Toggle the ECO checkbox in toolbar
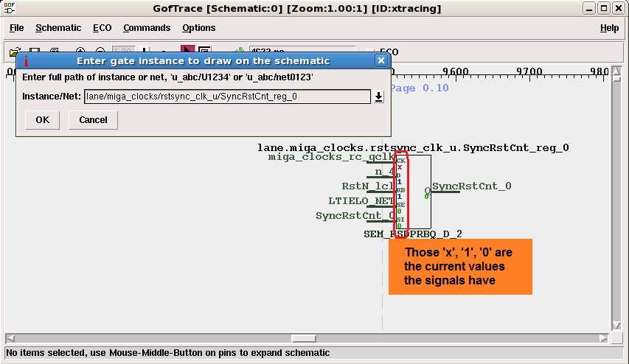 pos(370,52)
